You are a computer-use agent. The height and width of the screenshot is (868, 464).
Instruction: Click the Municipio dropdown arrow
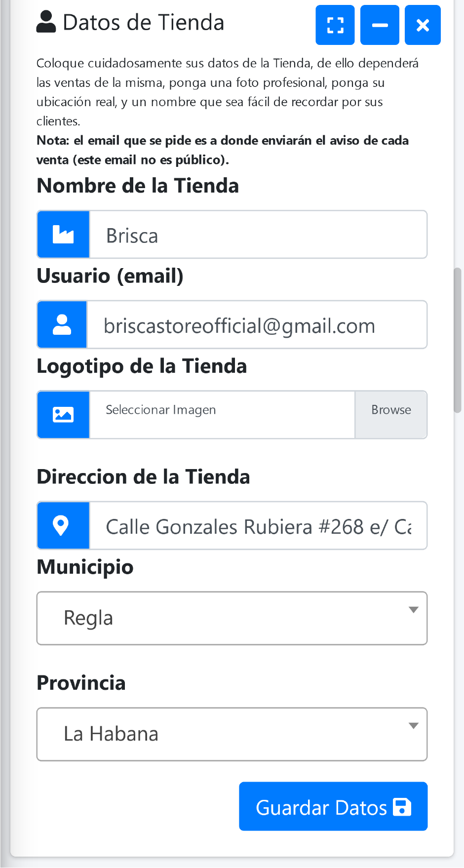pyautogui.click(x=414, y=610)
